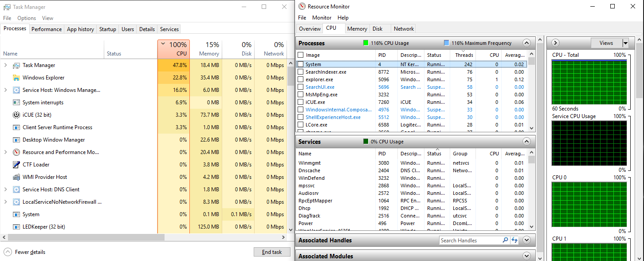
Task: Click the Views button
Action: pyautogui.click(x=606, y=43)
